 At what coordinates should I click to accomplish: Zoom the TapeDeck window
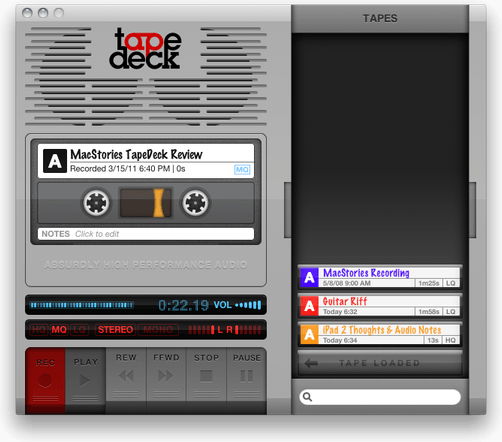(x=59, y=13)
